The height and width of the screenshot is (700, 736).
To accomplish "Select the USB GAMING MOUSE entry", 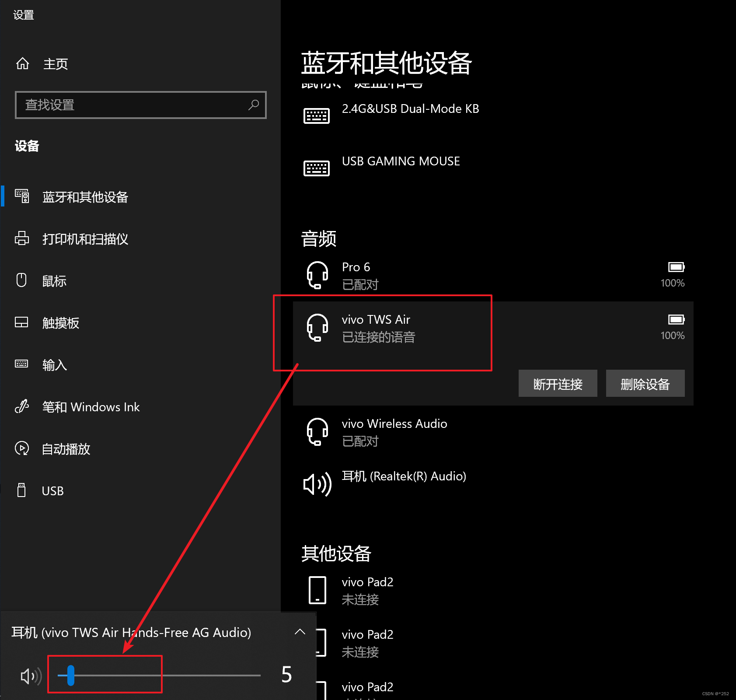I will [493, 168].
